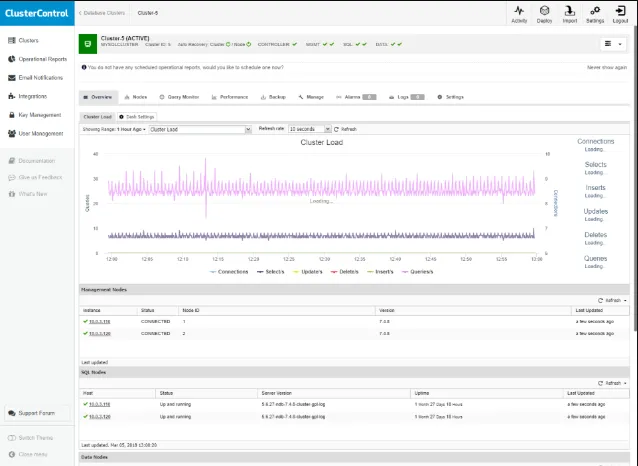Image resolution: width=638 pixels, height=466 pixels.
Task: Toggle node auto recovery power icon
Action: pos(249,44)
